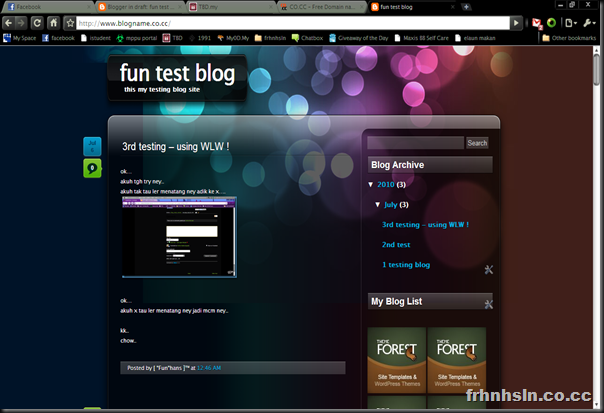The height and width of the screenshot is (413, 604).
Task: Focus the address bar URL field
Action: (293, 23)
